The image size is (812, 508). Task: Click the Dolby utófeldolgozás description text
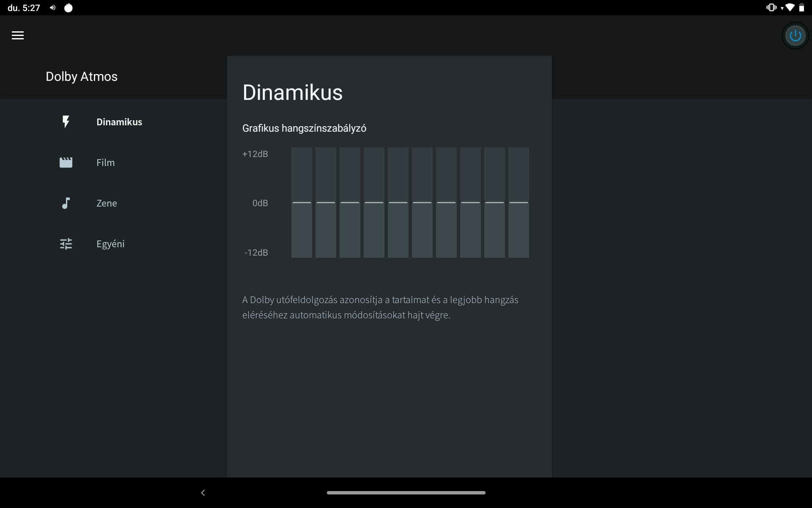point(380,307)
